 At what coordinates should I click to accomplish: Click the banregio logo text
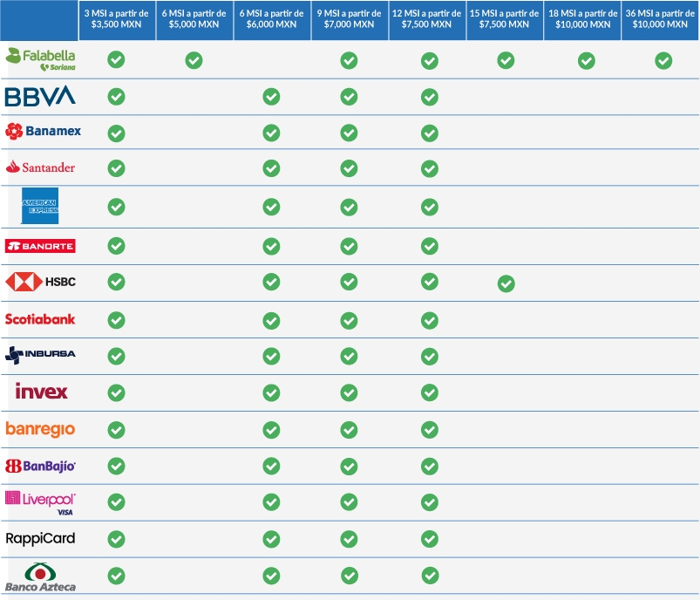pyautogui.click(x=40, y=428)
